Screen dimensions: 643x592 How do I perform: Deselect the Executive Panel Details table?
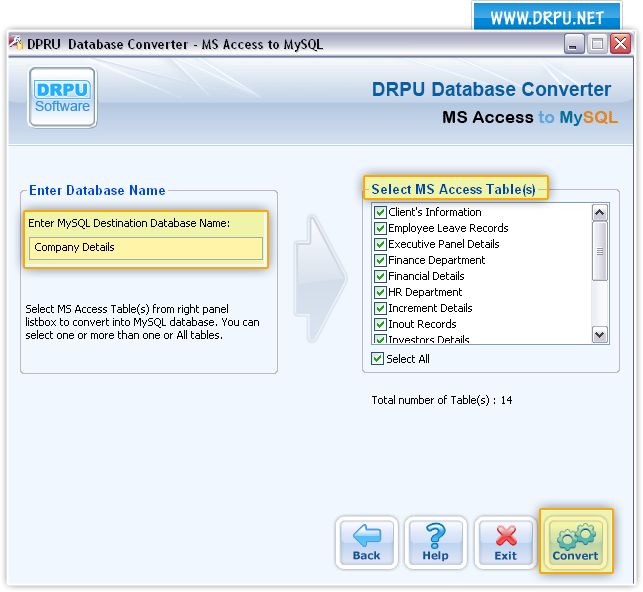[380, 244]
